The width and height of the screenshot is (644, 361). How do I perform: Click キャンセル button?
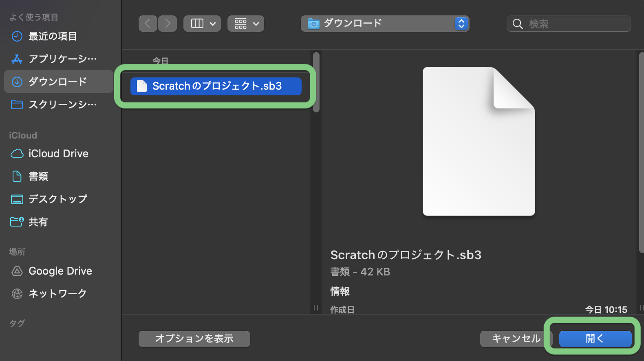[x=516, y=339]
